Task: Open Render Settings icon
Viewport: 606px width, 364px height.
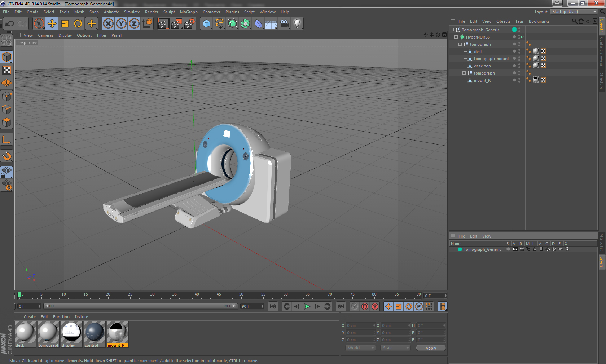Action: (x=190, y=24)
